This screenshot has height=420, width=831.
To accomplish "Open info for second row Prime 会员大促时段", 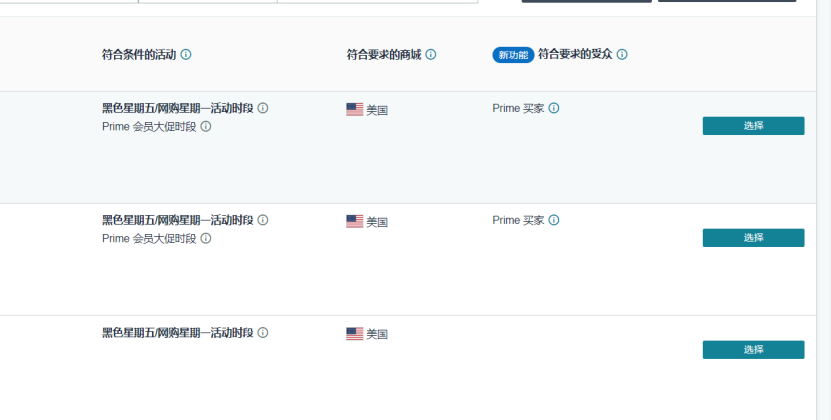I will (206, 239).
